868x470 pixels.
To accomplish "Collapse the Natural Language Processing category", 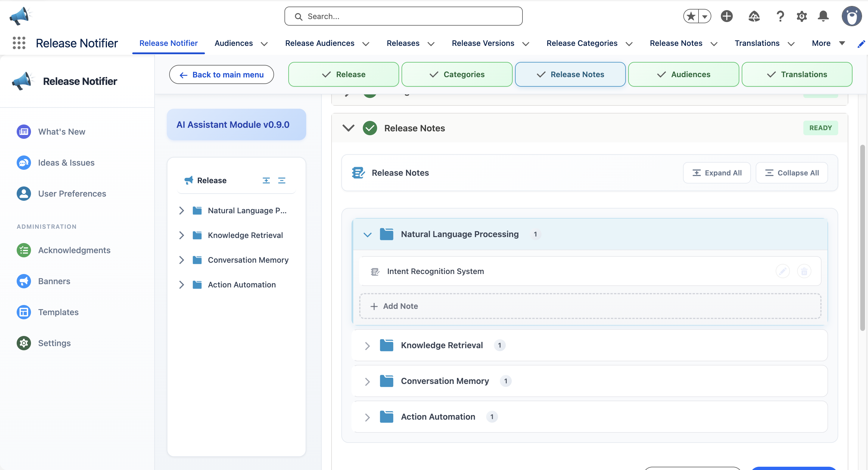I will tap(368, 234).
